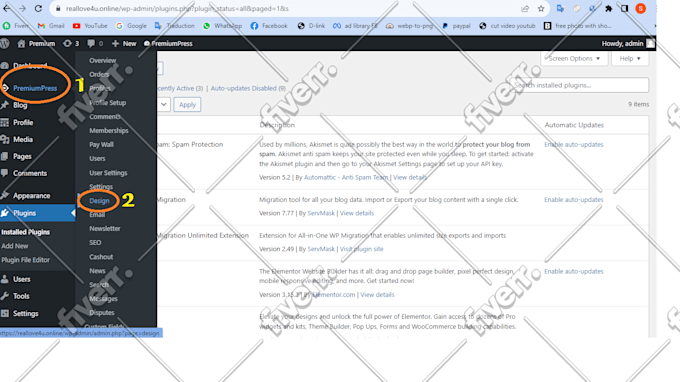Select Design in the PremiumPress flyout
Viewport: 680px width, 382px height.
point(99,201)
